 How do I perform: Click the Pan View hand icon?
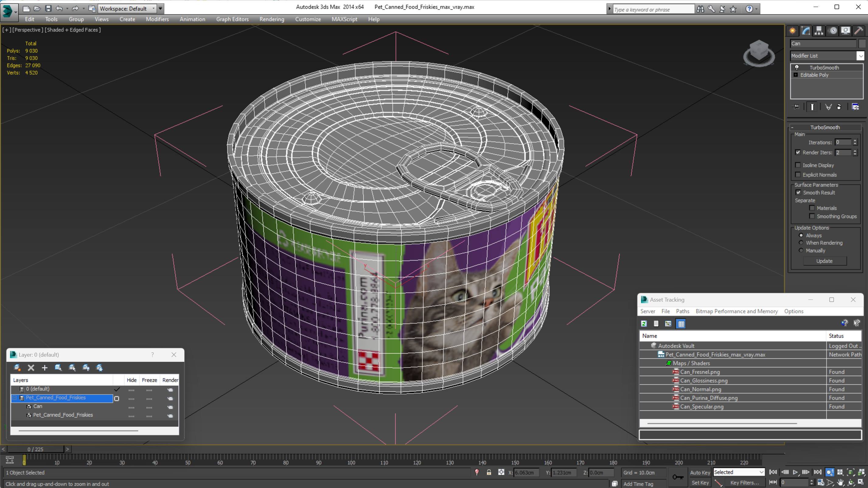[841, 483]
